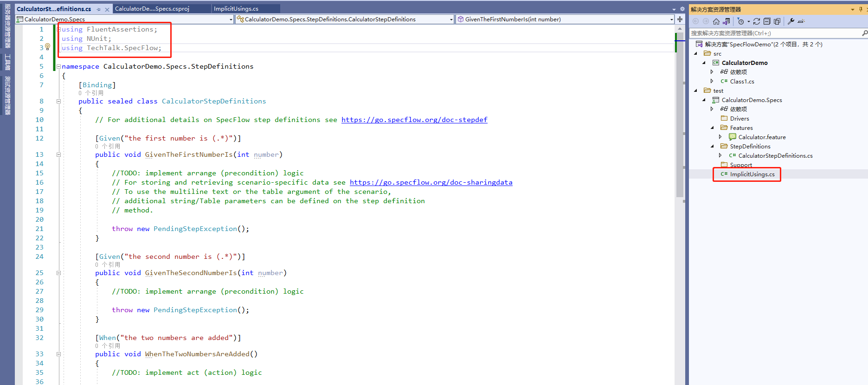Screen dimensions: 868x385
Task: Expand 依赖项 under CalculatorDemo.Specs
Action: pyautogui.click(x=712, y=109)
